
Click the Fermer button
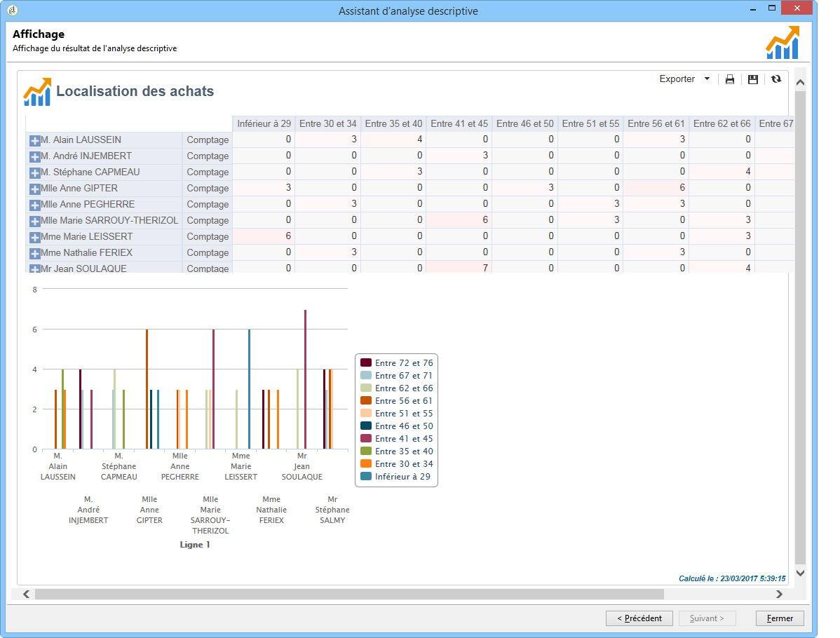[x=780, y=618]
